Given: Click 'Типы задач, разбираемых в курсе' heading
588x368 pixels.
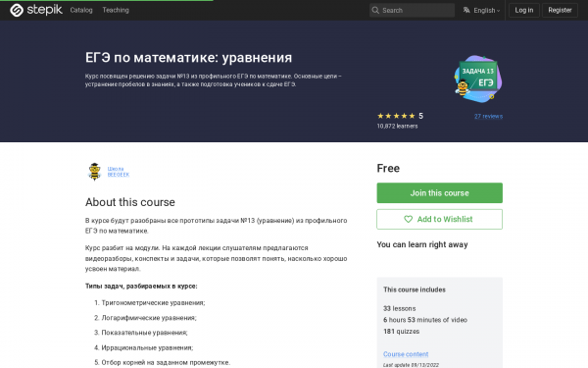Looking at the screenshot, I should click(141, 287).
